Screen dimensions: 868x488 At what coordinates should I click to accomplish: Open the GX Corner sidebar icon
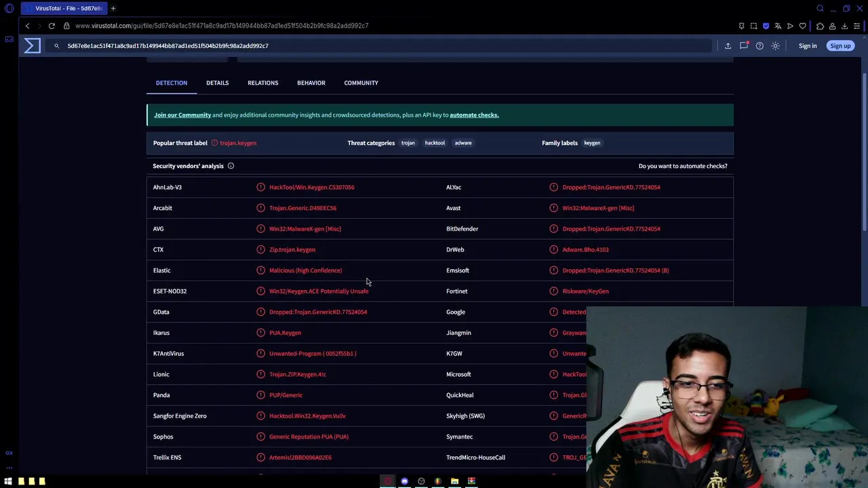tap(9, 39)
